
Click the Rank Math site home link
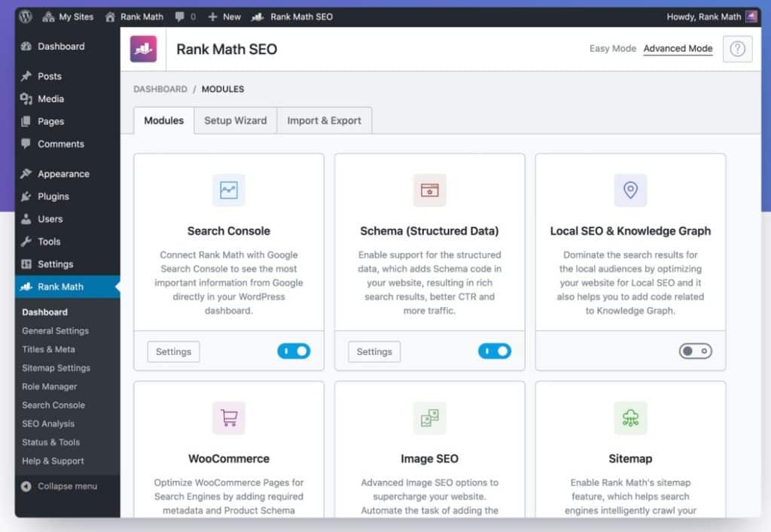pos(134,17)
